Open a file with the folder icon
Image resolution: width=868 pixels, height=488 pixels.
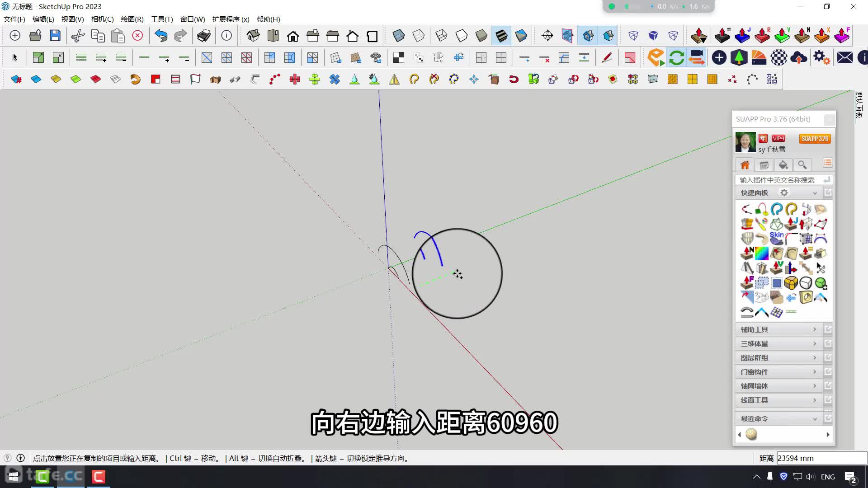[35, 36]
